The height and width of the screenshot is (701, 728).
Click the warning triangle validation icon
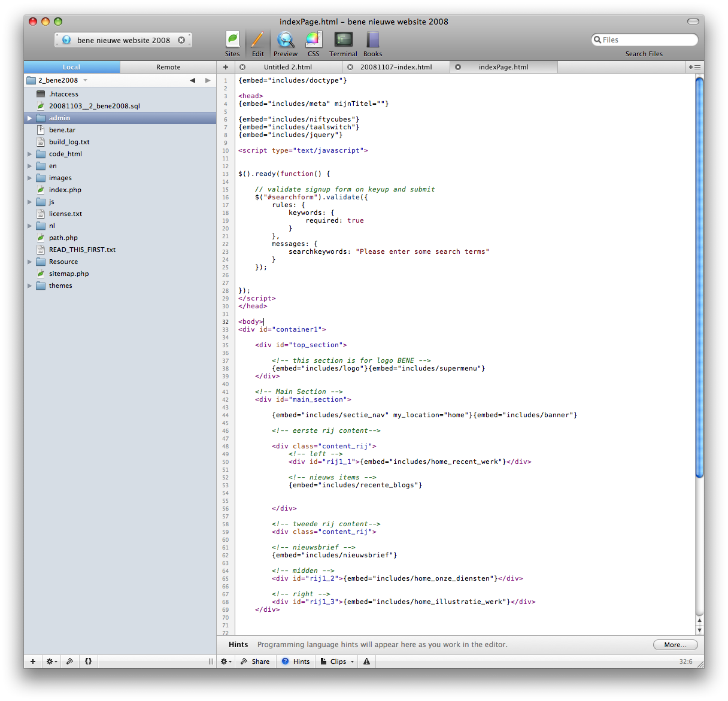366,661
